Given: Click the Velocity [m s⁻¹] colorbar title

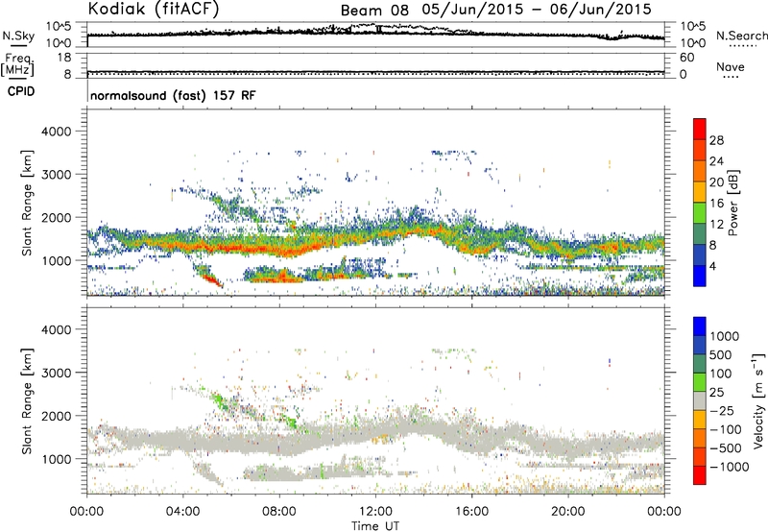Looking at the screenshot, I should [758, 400].
